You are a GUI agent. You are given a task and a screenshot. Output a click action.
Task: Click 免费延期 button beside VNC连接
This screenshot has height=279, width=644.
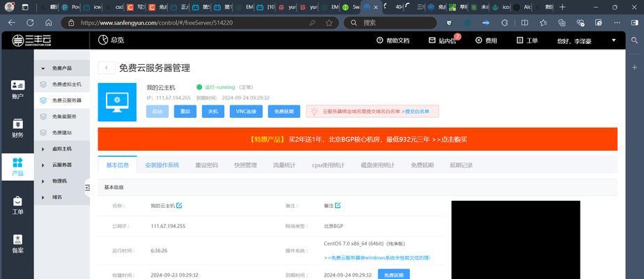tap(284, 112)
